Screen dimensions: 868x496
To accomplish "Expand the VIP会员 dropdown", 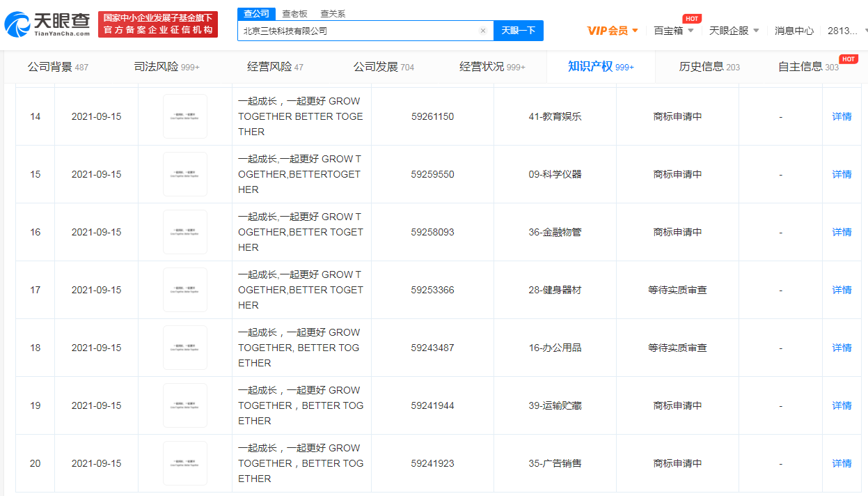I will (613, 31).
